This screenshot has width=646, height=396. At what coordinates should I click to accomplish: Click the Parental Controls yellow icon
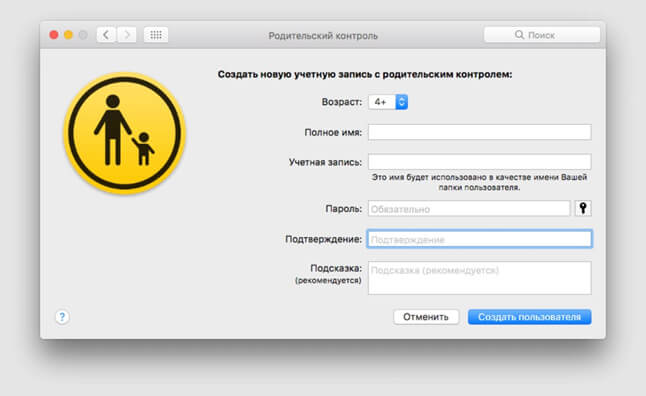click(125, 133)
